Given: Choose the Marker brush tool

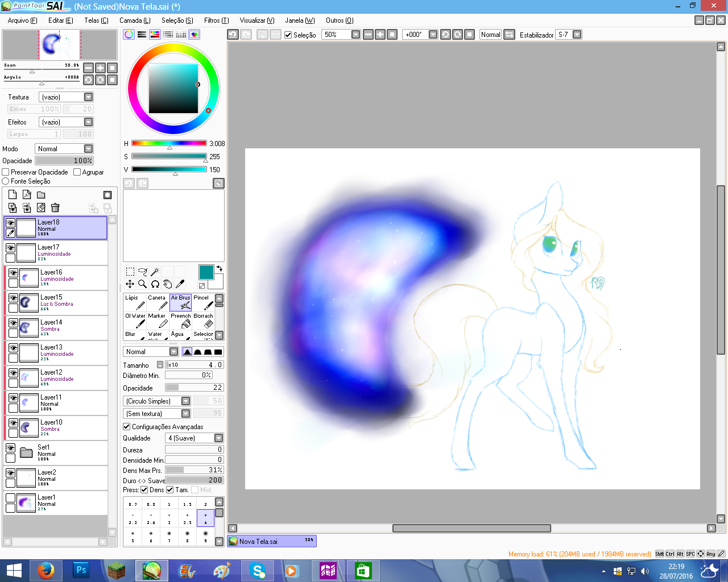Looking at the screenshot, I should click(158, 321).
